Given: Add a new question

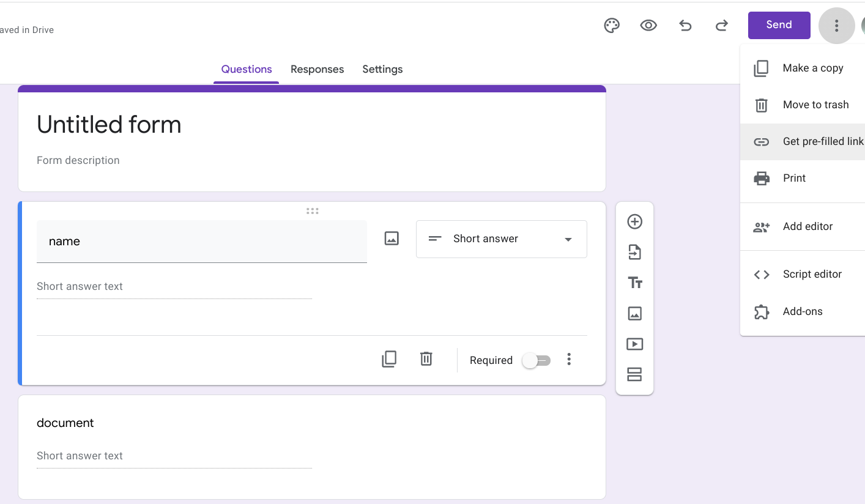Looking at the screenshot, I should pos(635,221).
